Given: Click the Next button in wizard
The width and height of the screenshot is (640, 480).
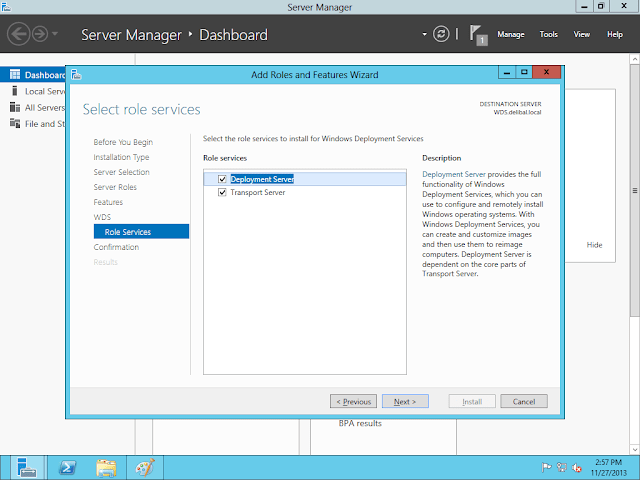Looking at the screenshot, I should click(405, 401).
